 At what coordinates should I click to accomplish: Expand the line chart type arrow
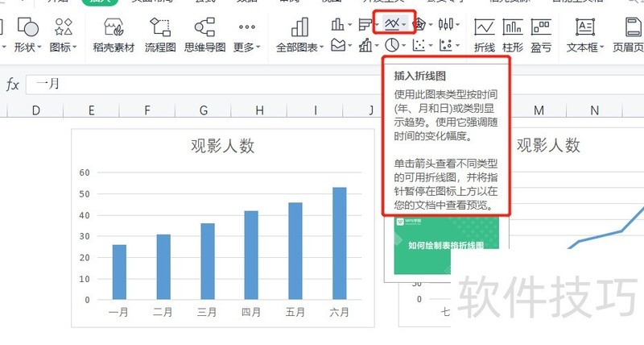pos(404,25)
